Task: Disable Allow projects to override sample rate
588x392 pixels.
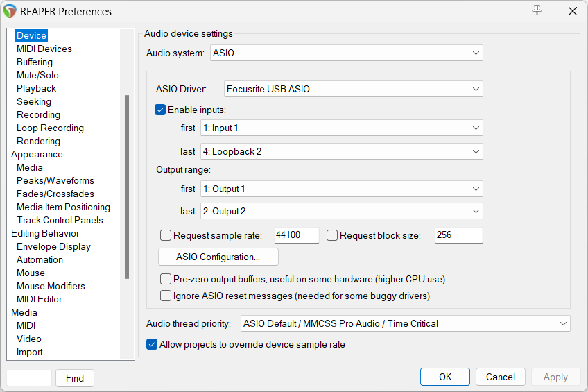Action: (x=152, y=344)
